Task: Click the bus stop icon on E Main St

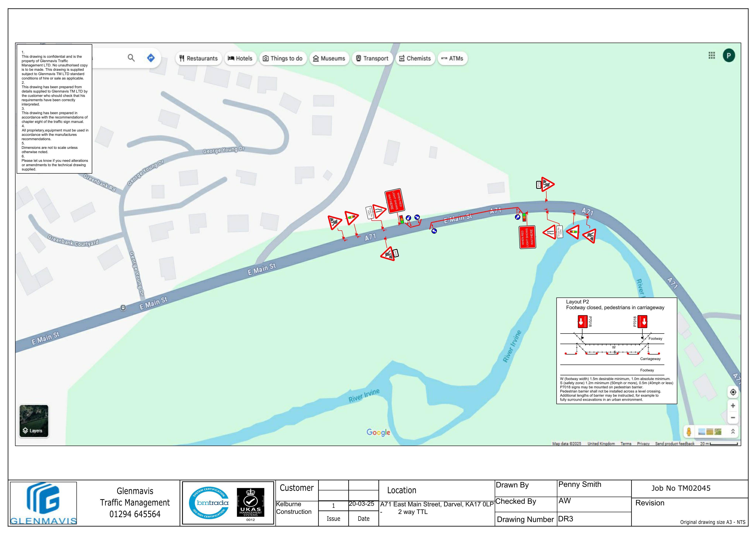Action: click(123, 308)
